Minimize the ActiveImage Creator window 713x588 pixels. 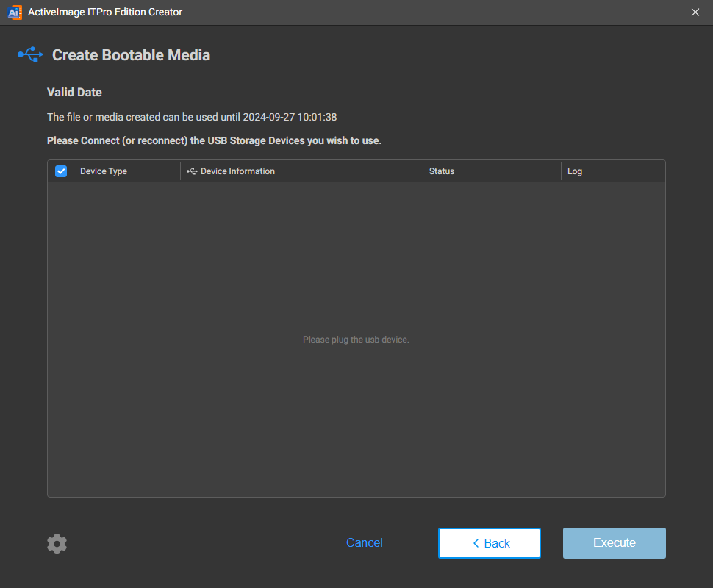point(660,12)
